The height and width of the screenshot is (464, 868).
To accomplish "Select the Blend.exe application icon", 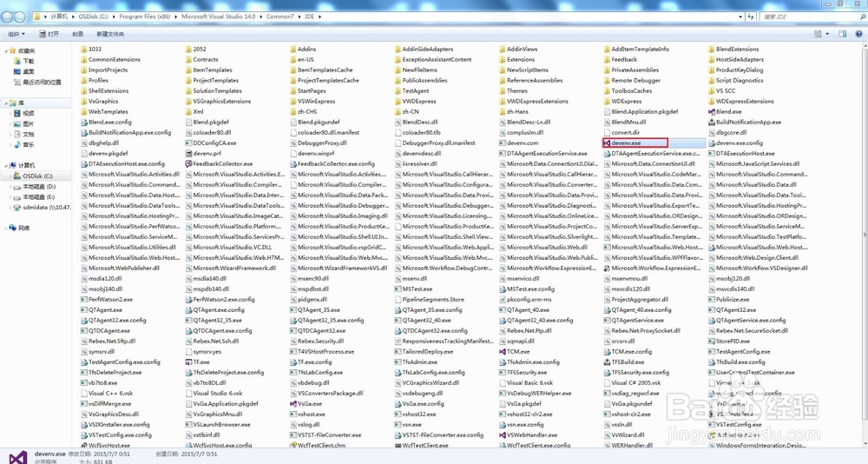I will click(x=712, y=112).
